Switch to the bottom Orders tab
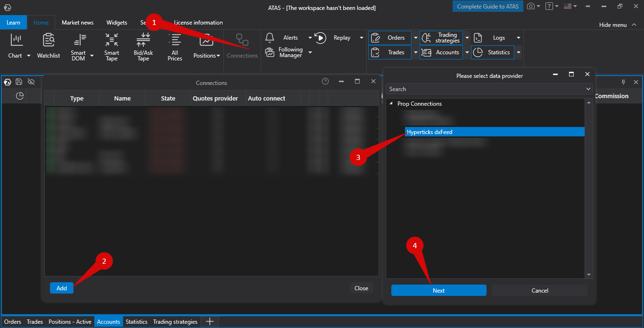 [x=13, y=322]
